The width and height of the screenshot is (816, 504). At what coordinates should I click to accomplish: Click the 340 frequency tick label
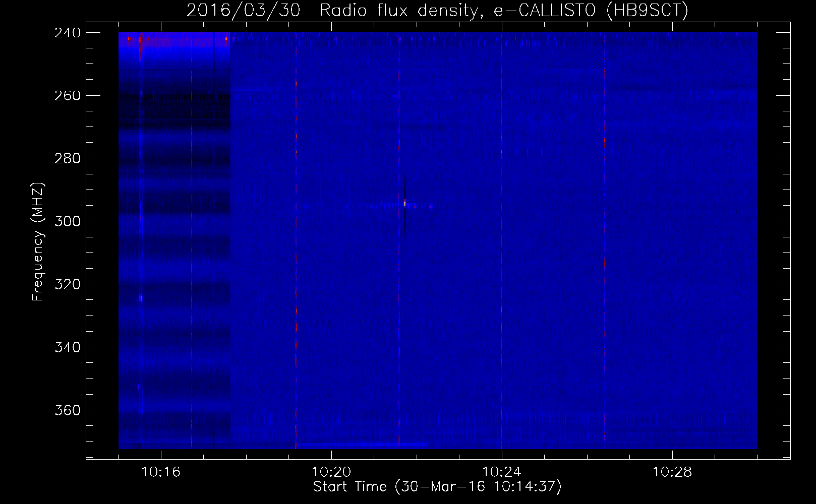point(68,348)
